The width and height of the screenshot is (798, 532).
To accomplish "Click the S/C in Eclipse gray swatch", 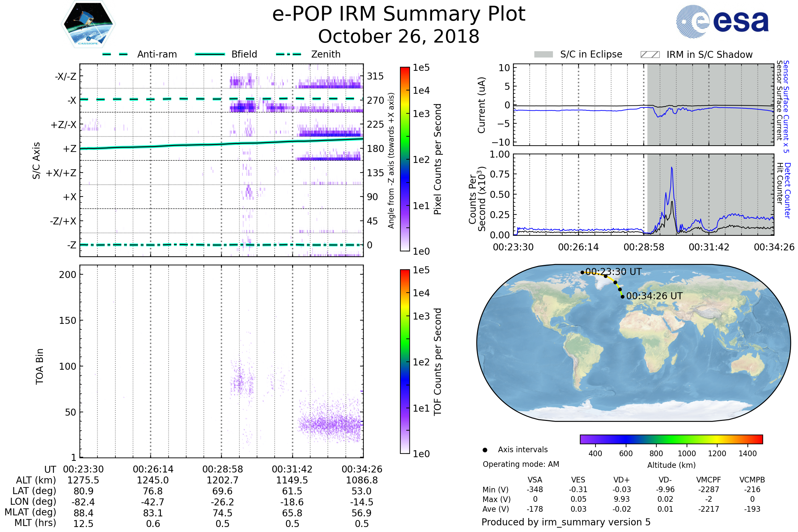I will tap(543, 55).
